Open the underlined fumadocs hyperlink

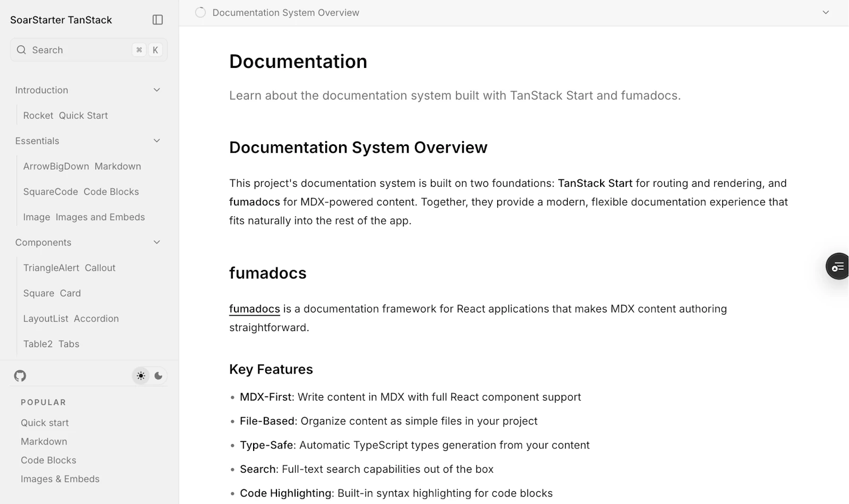[x=255, y=309]
